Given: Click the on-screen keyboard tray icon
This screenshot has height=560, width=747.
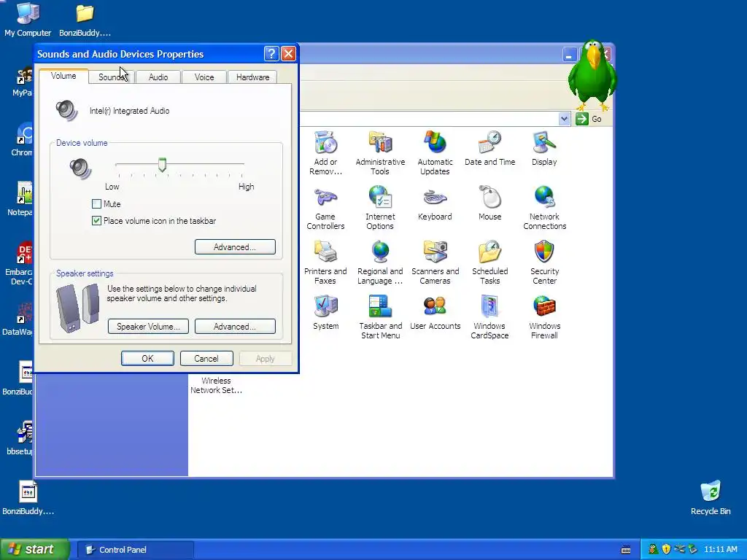Looking at the screenshot, I should coord(626,550).
